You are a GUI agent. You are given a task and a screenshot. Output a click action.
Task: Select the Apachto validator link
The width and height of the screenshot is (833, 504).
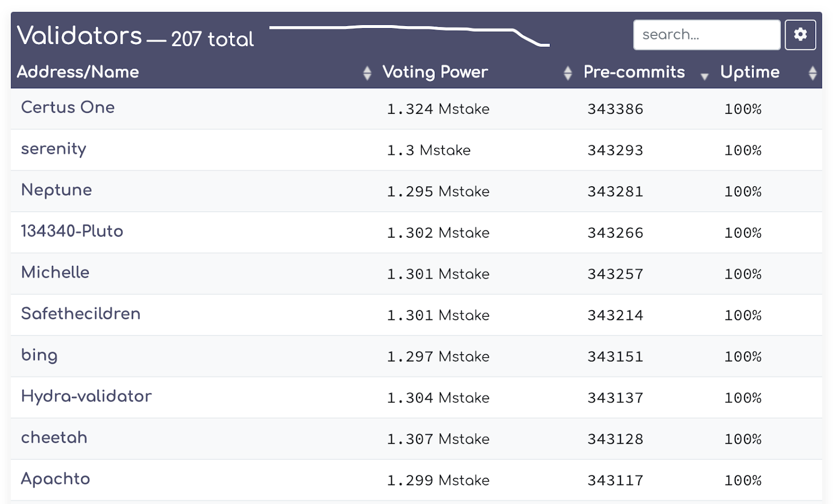click(55, 479)
